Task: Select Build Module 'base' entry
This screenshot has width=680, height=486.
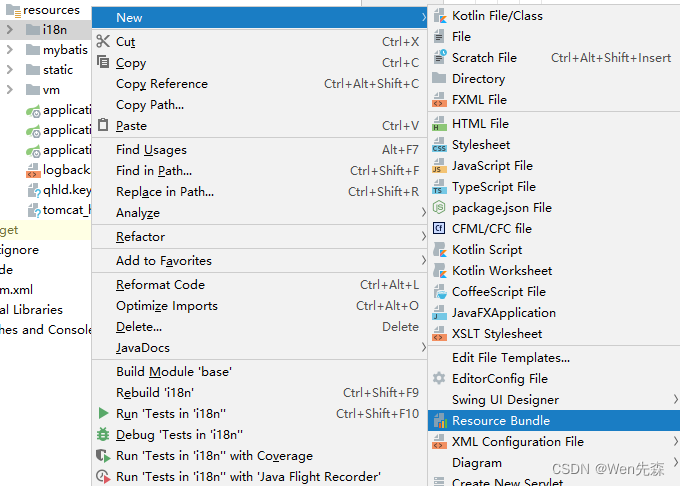Action: pyautogui.click(x=259, y=372)
